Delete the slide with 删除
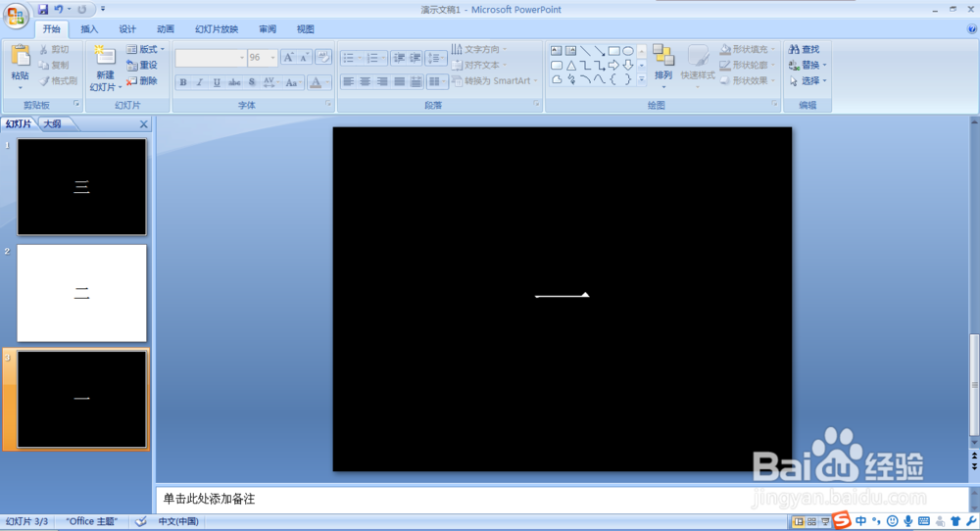Viewport: 980px width, 531px height. coord(142,80)
